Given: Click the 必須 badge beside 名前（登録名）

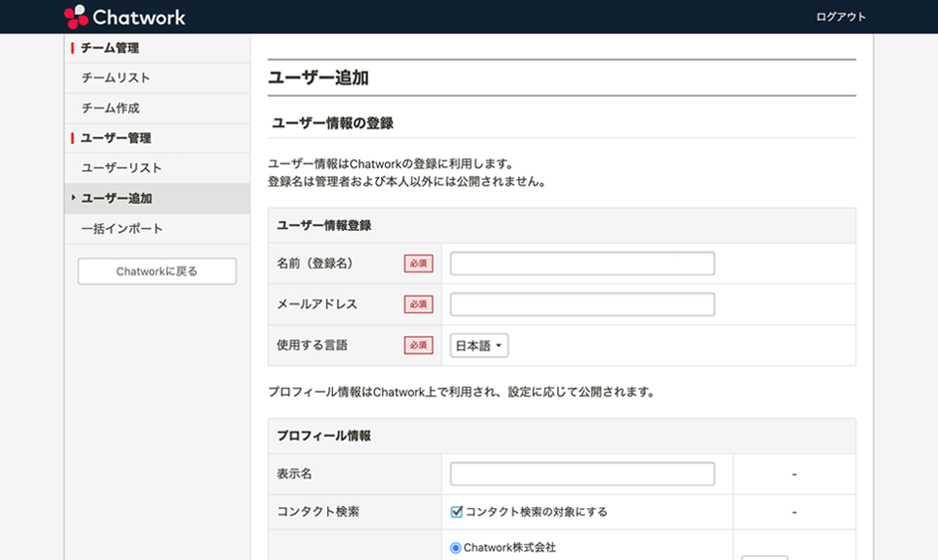Looking at the screenshot, I should click(x=418, y=264).
